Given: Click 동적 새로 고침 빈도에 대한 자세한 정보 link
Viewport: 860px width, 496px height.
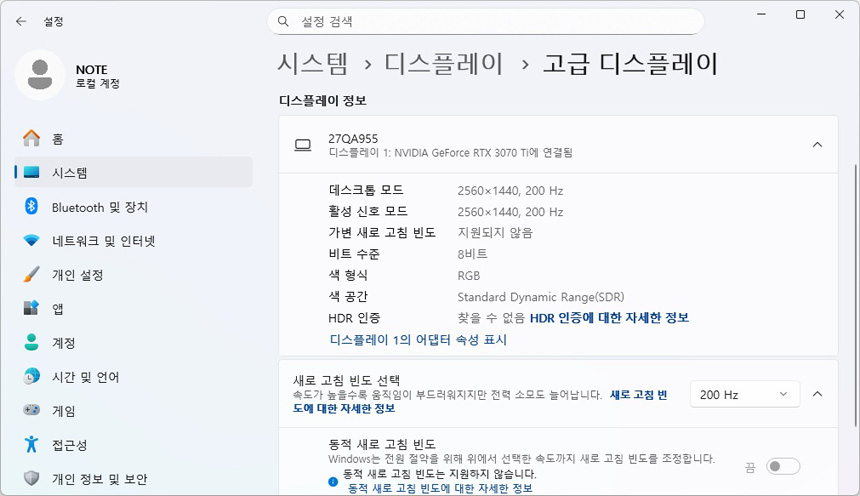Looking at the screenshot, I should [x=440, y=489].
